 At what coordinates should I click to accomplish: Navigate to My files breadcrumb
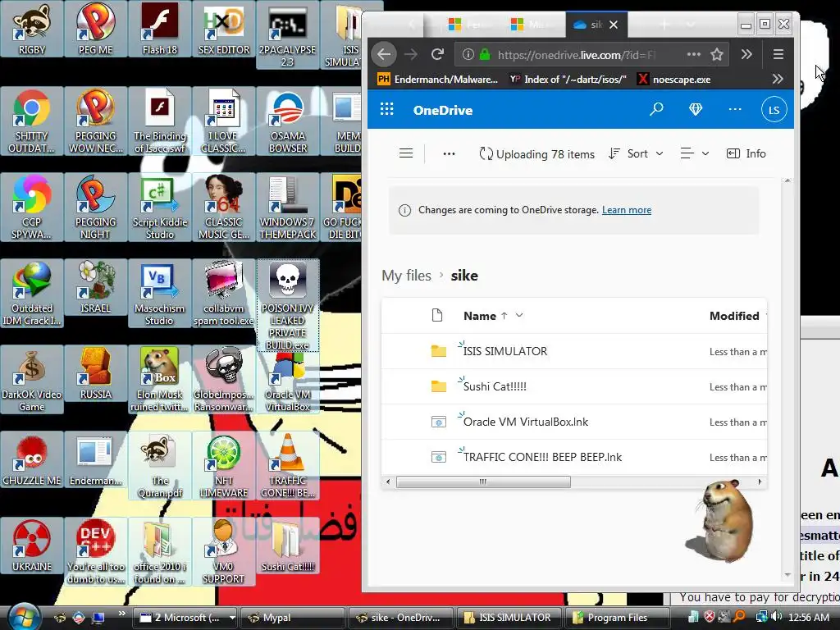click(406, 276)
